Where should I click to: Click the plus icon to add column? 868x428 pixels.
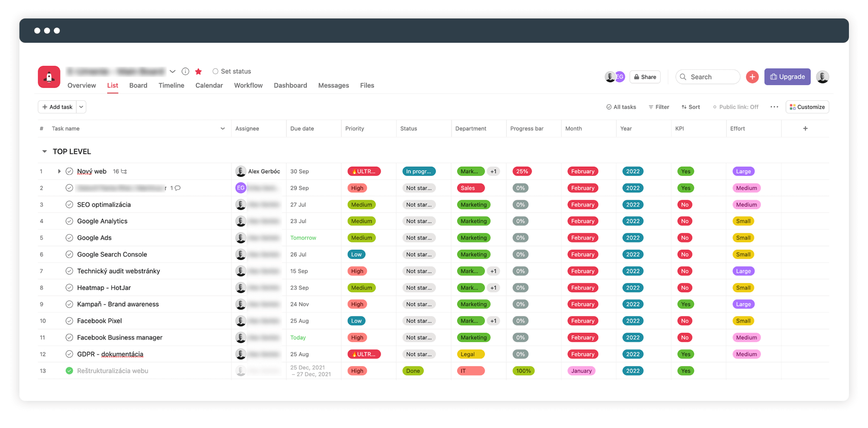coord(805,129)
